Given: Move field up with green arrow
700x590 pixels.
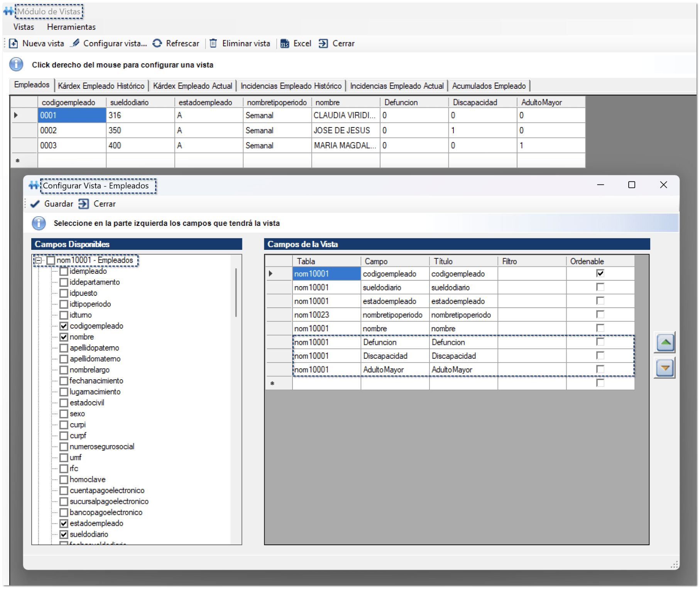Looking at the screenshot, I should (665, 342).
